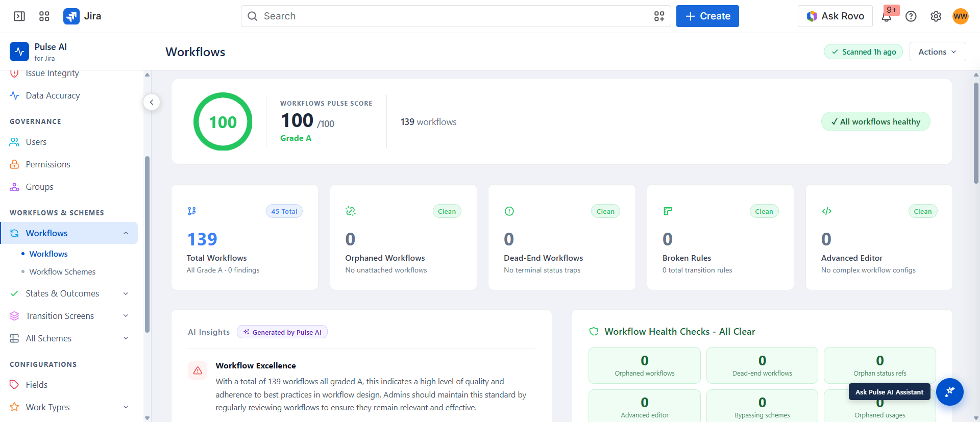980x422 pixels.
Task: Open the Orphaned workflows health check tile
Action: [645, 365]
